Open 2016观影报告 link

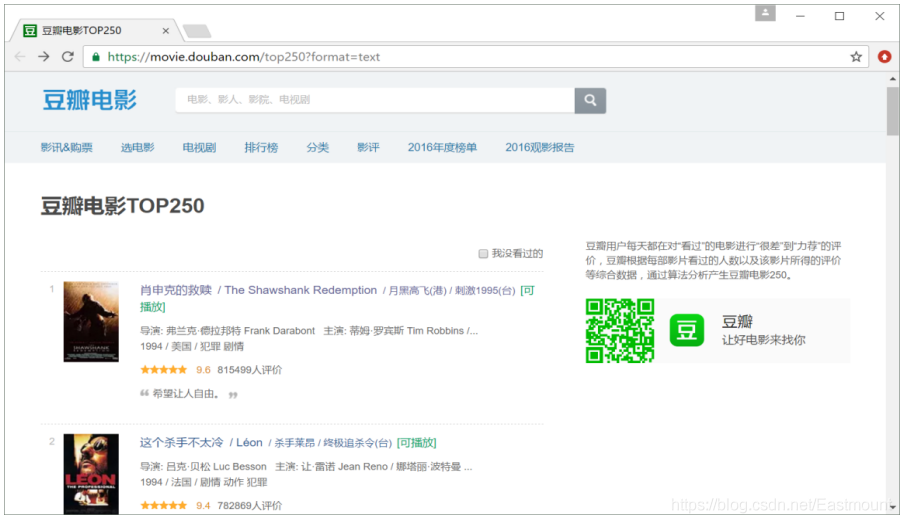540,147
